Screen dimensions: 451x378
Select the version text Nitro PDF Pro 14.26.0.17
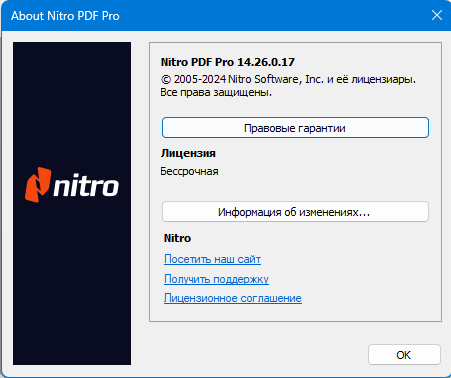228,62
